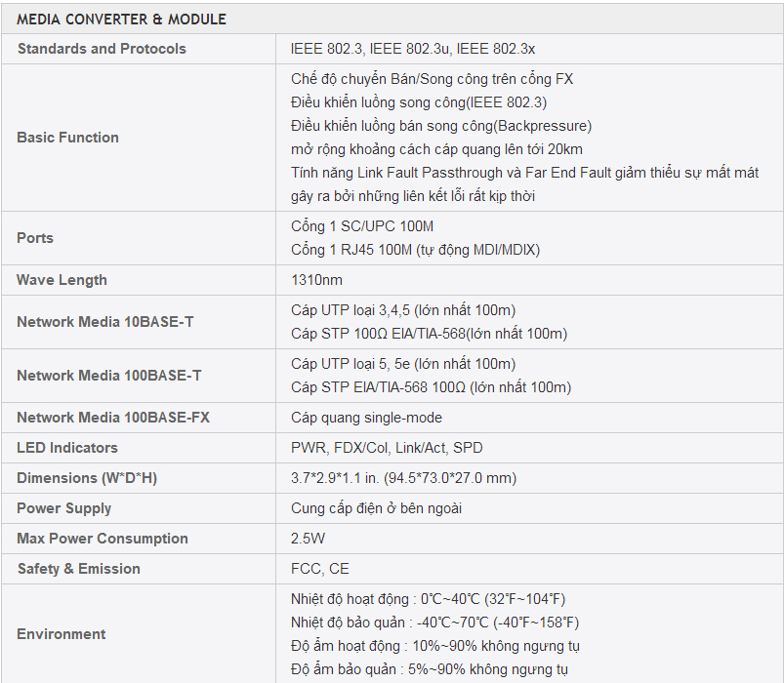Click the Power Supply row label

point(64,508)
